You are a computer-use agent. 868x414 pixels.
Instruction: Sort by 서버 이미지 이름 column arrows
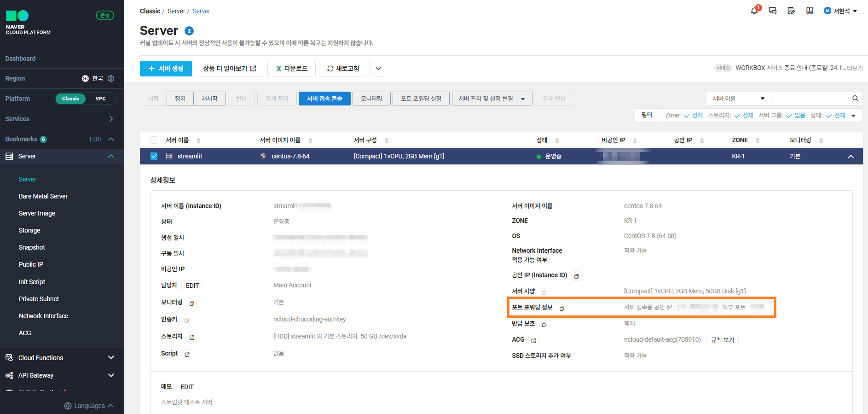[x=310, y=140]
